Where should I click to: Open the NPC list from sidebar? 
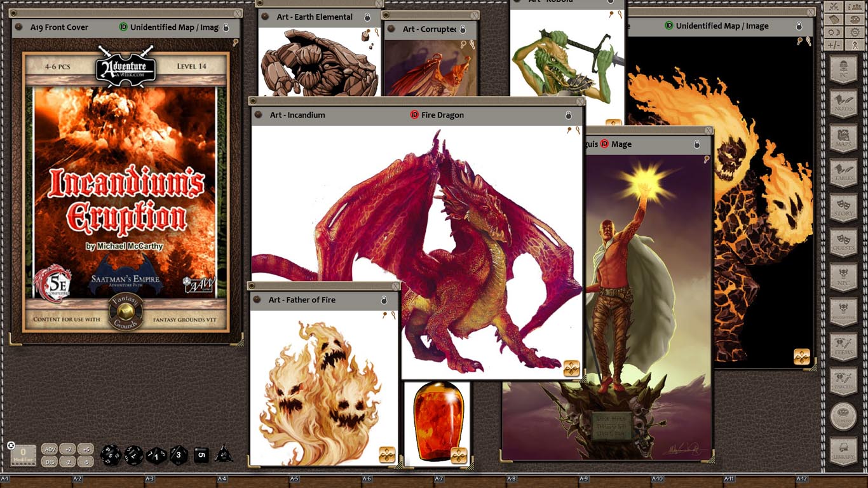(x=843, y=277)
